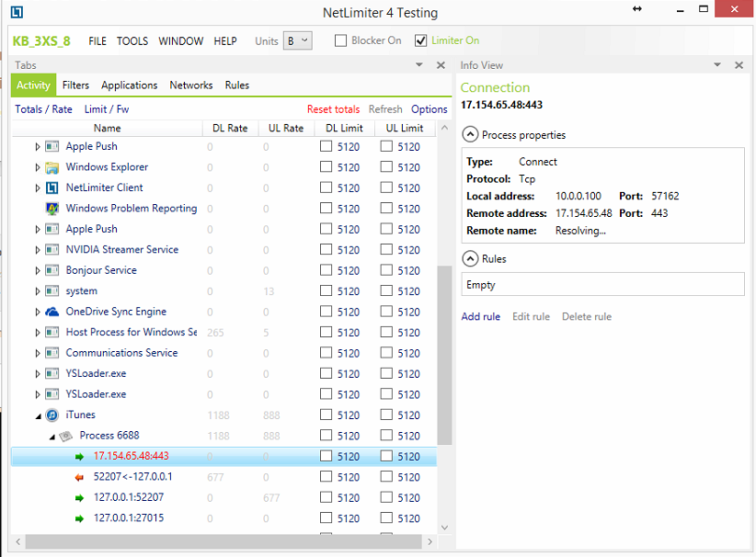Collapse the Rules section in Info View
Image resolution: width=756 pixels, height=557 pixels.
coord(470,259)
